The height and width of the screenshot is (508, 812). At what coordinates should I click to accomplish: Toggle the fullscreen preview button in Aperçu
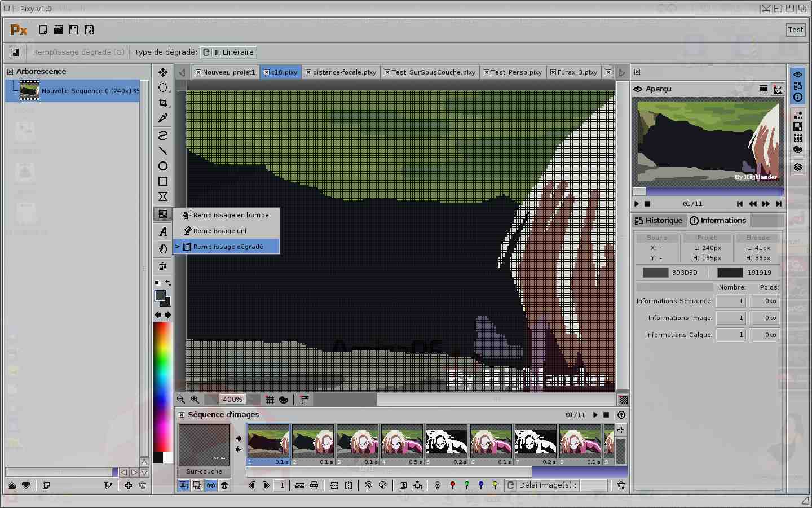[x=778, y=89]
